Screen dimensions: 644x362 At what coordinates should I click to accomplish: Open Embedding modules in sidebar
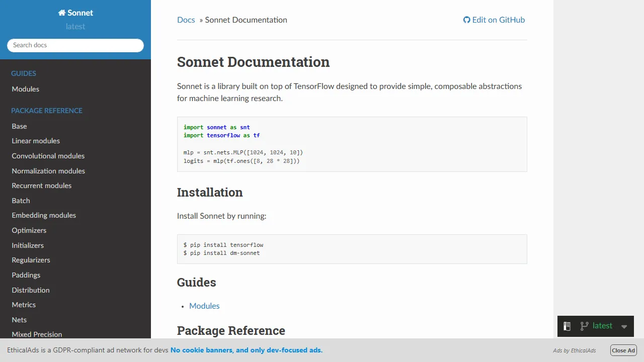75,215
